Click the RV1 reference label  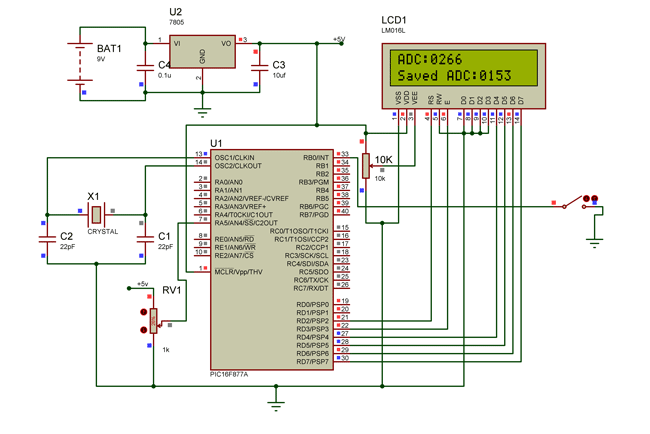click(172, 290)
